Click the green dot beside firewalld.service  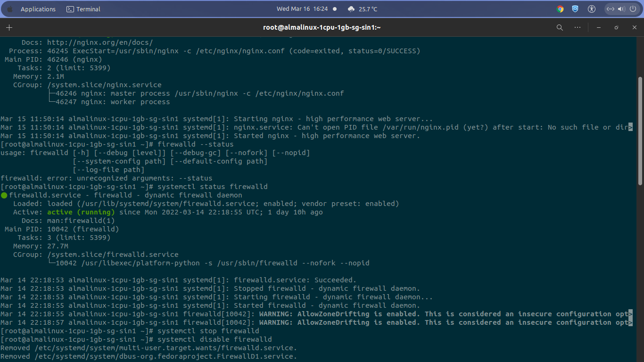click(x=4, y=195)
